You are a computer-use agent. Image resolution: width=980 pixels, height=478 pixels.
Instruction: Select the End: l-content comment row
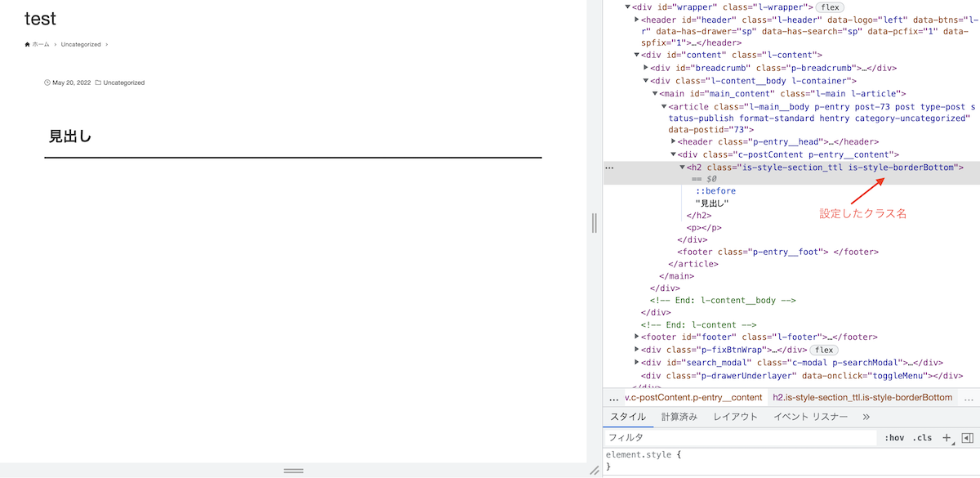click(700, 324)
